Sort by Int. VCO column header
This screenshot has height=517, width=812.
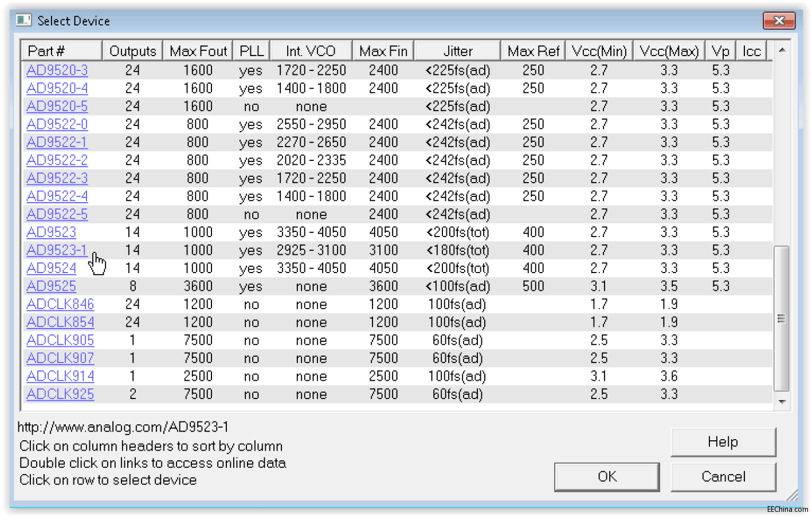[x=311, y=51]
